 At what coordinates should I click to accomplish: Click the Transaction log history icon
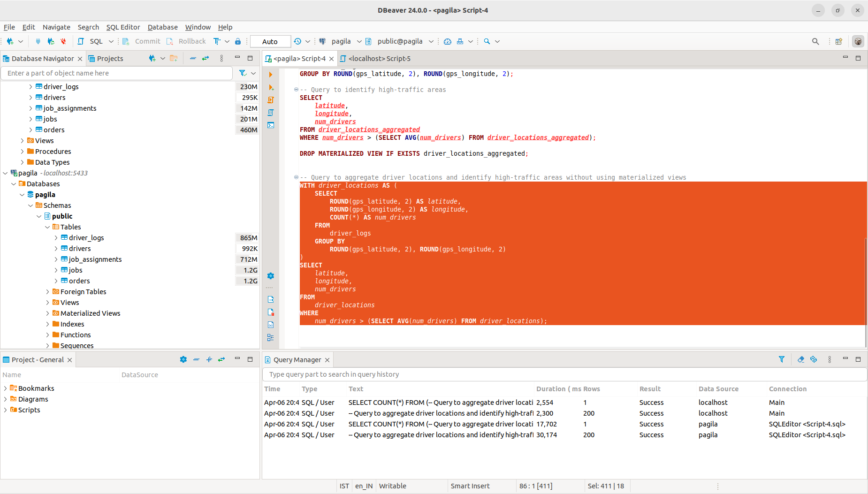coord(297,41)
